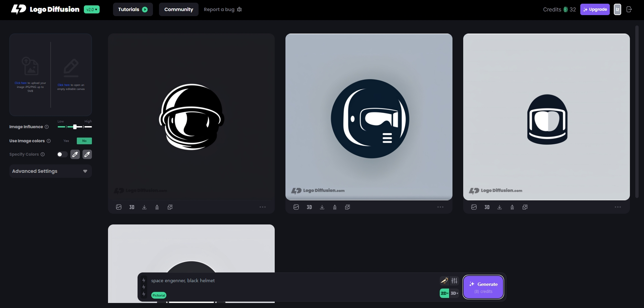Click the bird style icon in prompt bar
The height and width of the screenshot is (308, 644).
(x=444, y=280)
